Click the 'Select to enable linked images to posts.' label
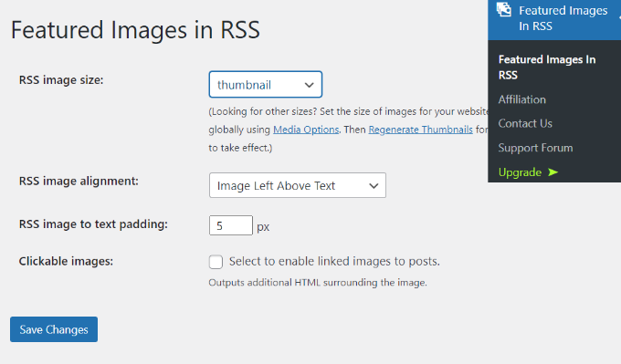 334,262
